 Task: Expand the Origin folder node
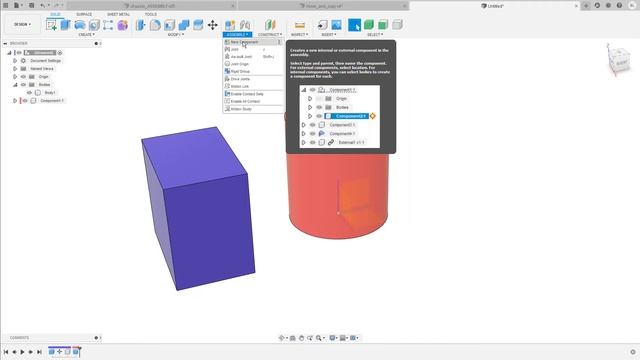click(x=15, y=77)
